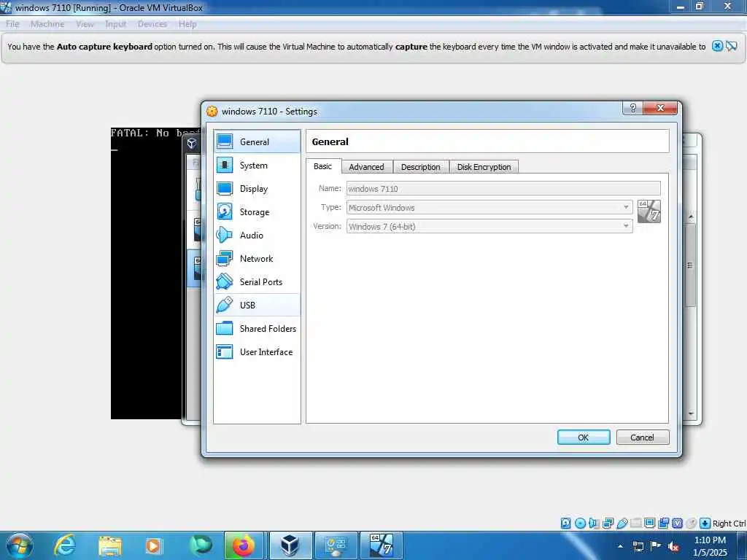Click the keyboard capture arrow indicator
Image resolution: width=747 pixels, height=560 pixels.
(x=705, y=524)
